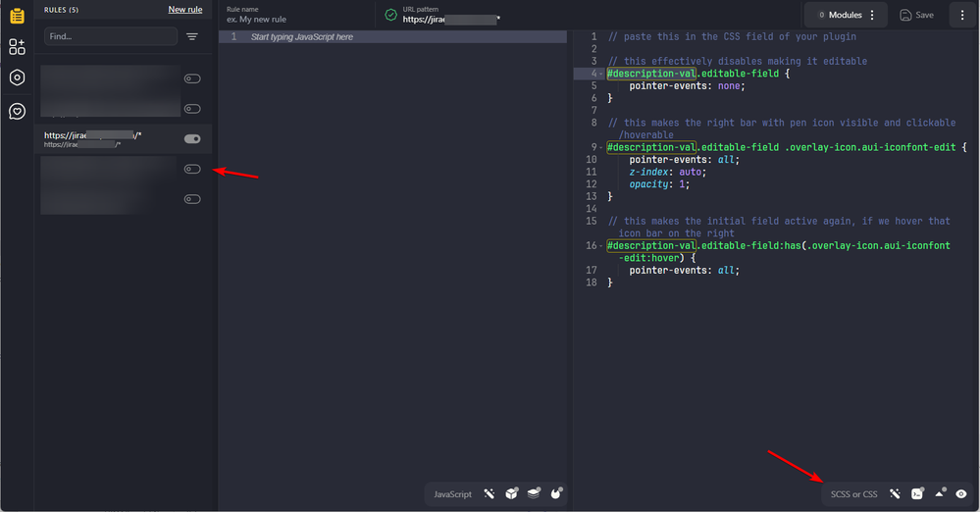
Task: Click the Save button
Action: pos(917,15)
